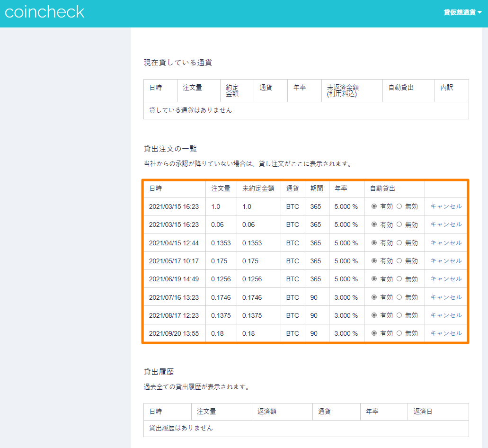The height and width of the screenshot is (448, 488).
Task: Click the 現在貸している通貨 heading
Action: click(x=177, y=63)
